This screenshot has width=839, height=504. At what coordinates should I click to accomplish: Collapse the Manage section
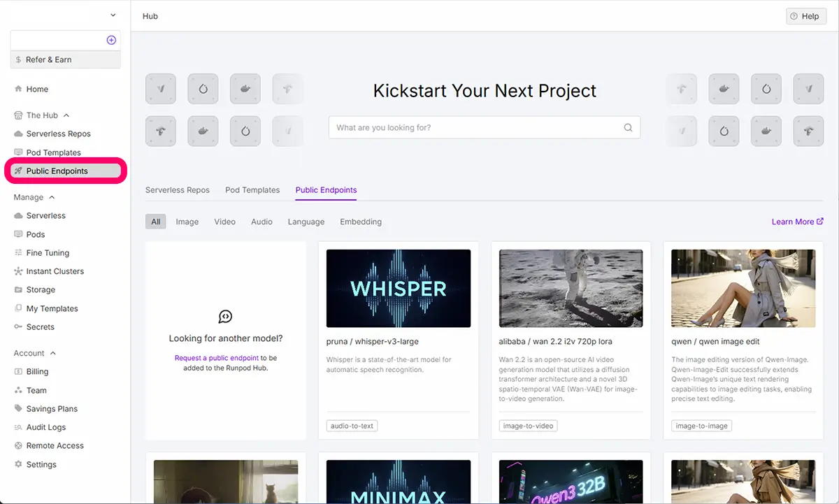click(x=52, y=198)
